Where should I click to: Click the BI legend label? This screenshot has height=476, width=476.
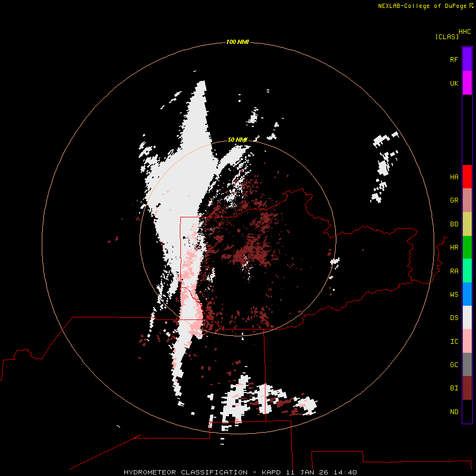tap(454, 388)
